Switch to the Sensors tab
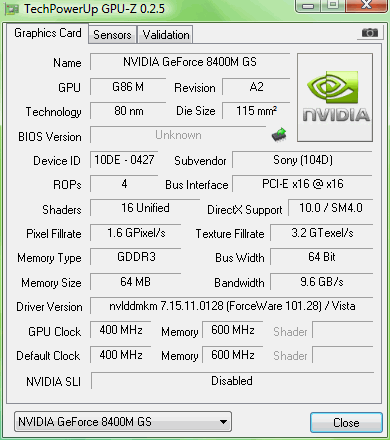This screenshot has height=440, width=390. coord(112,35)
